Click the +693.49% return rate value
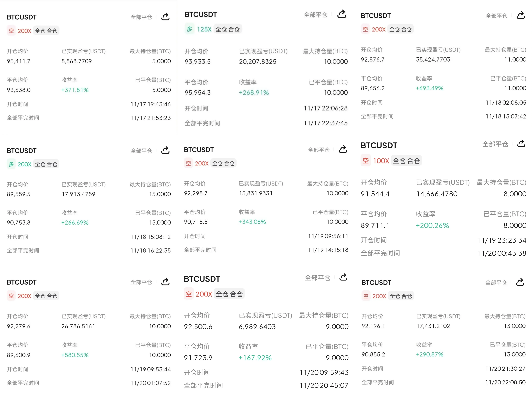The width and height of the screenshot is (532, 399). 429,88
